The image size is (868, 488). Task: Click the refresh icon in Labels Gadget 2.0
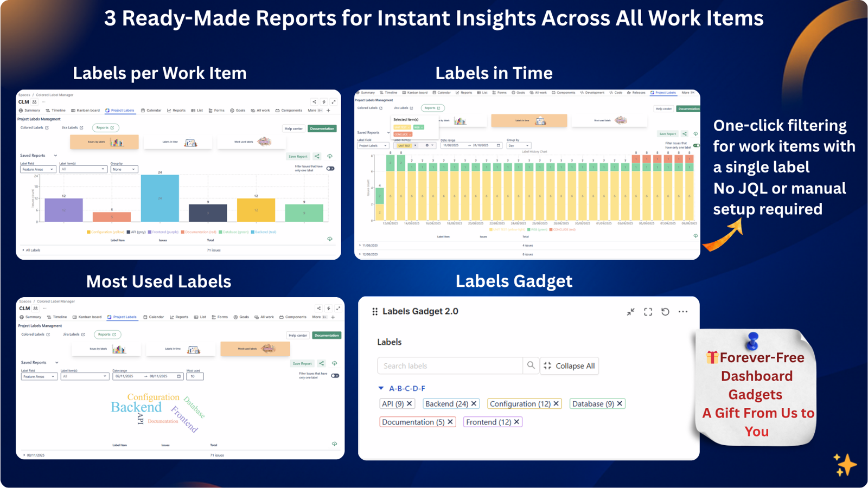[666, 312]
